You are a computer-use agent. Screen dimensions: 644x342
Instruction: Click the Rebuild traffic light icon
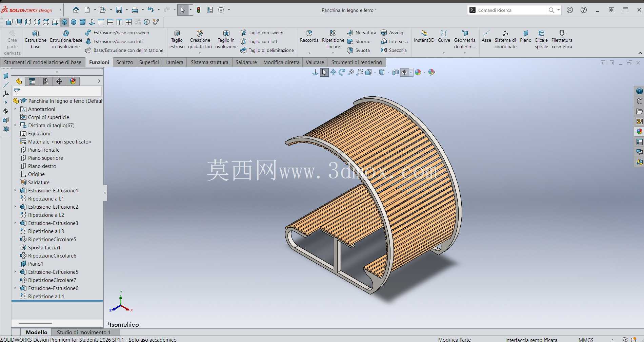coord(199,10)
